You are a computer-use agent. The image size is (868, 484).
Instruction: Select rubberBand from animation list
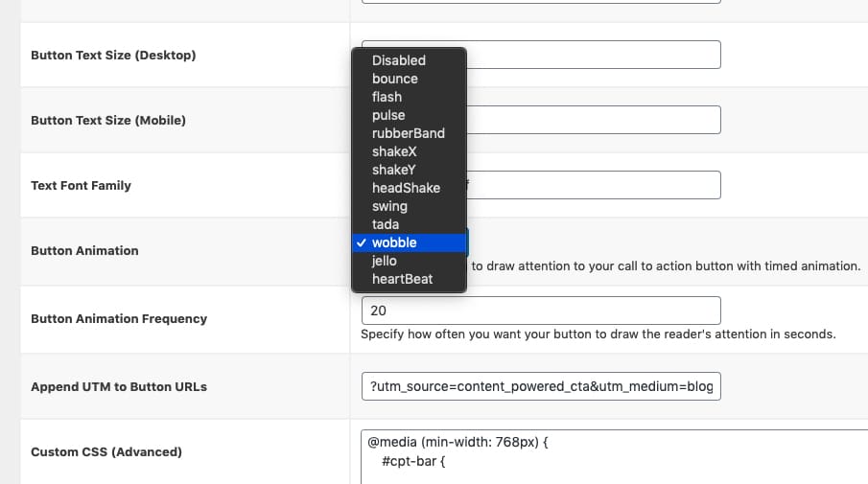tap(410, 133)
